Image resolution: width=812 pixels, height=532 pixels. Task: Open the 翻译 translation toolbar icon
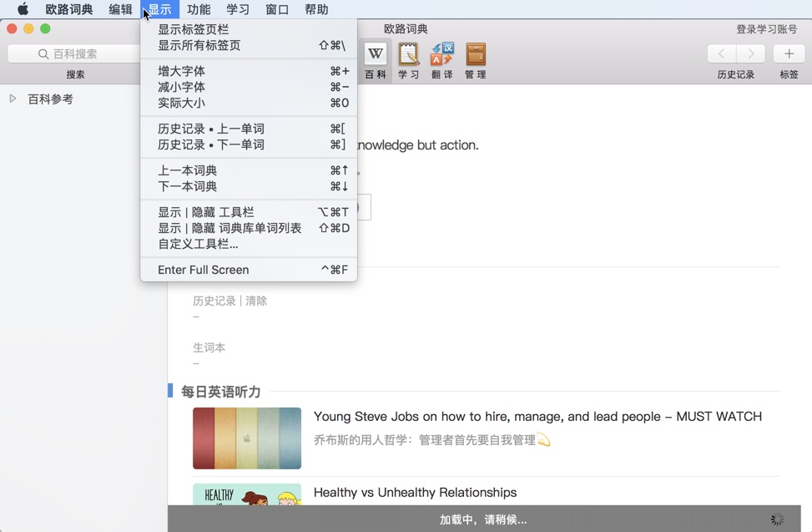441,61
